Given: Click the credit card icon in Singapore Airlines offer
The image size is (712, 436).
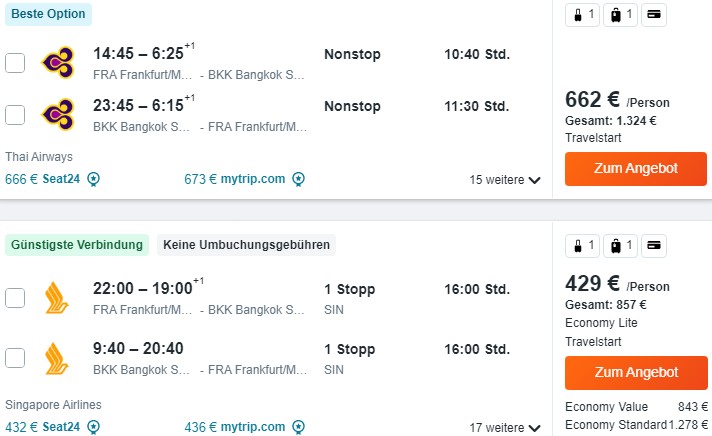Looking at the screenshot, I should point(653,246).
